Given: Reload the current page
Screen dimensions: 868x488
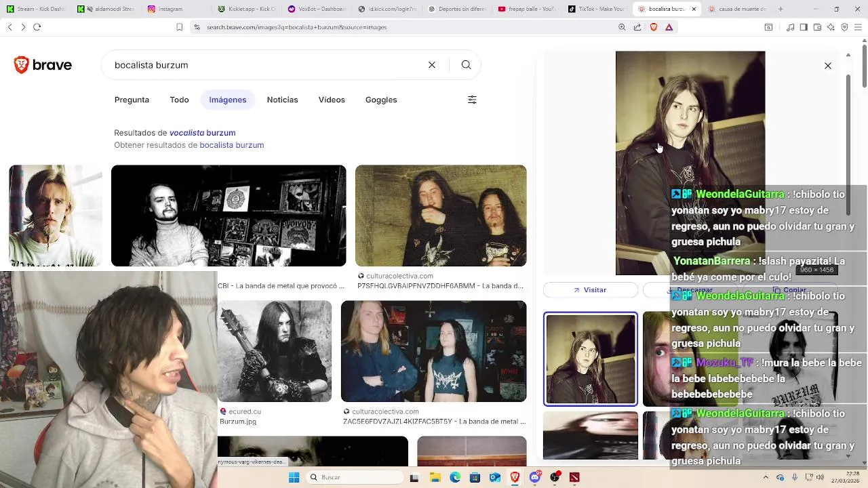Looking at the screenshot, I should click(37, 27).
